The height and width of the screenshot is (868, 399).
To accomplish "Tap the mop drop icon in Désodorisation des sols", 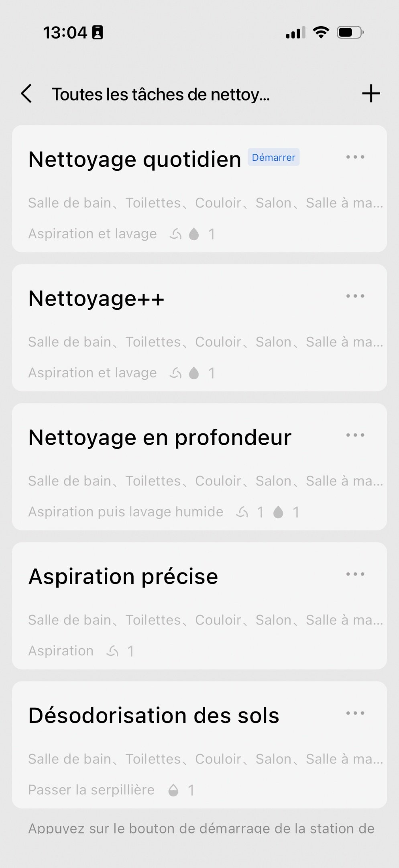I will click(x=173, y=790).
